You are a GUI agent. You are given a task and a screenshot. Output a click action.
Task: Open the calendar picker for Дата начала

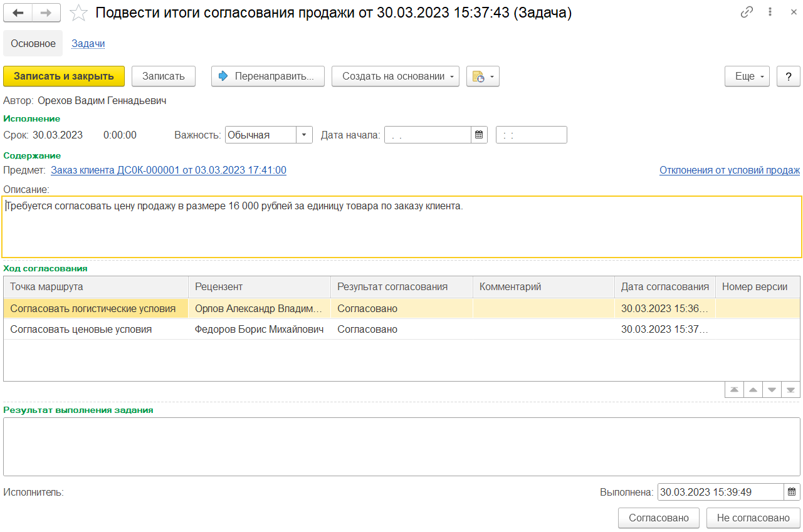pyautogui.click(x=480, y=135)
